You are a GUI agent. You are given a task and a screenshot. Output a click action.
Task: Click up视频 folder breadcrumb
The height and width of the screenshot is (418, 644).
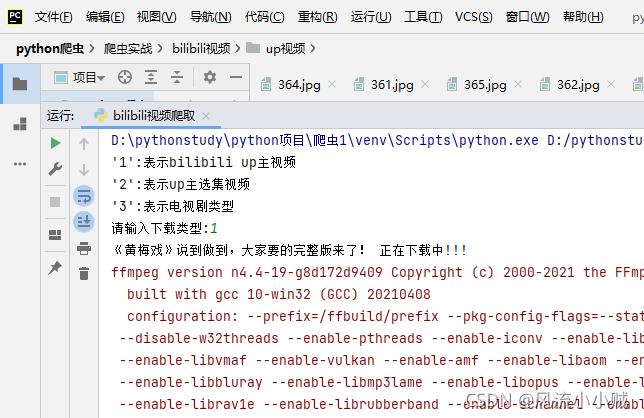coord(276,49)
